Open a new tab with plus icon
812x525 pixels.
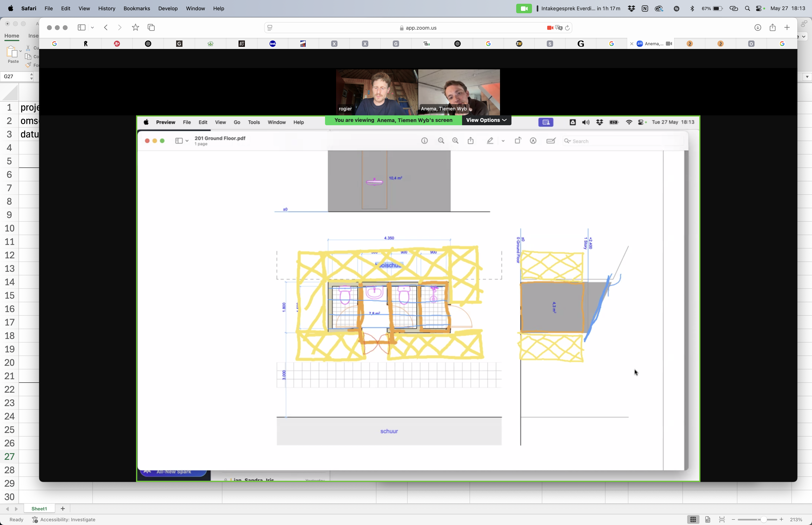pyautogui.click(x=787, y=28)
